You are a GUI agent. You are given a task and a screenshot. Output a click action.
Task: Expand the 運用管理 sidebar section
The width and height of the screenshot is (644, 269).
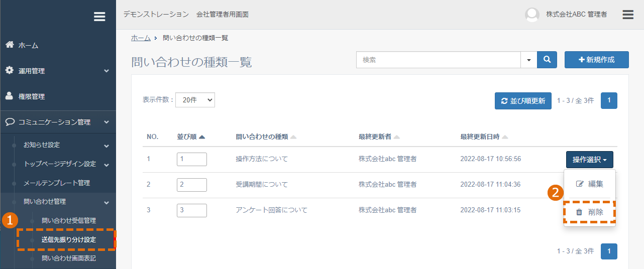click(x=106, y=71)
